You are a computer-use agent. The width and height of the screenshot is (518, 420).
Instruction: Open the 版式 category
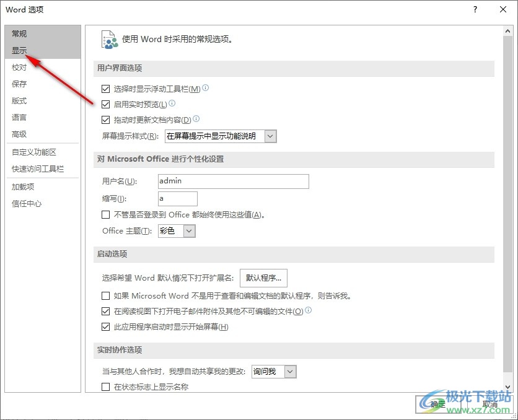point(43,101)
